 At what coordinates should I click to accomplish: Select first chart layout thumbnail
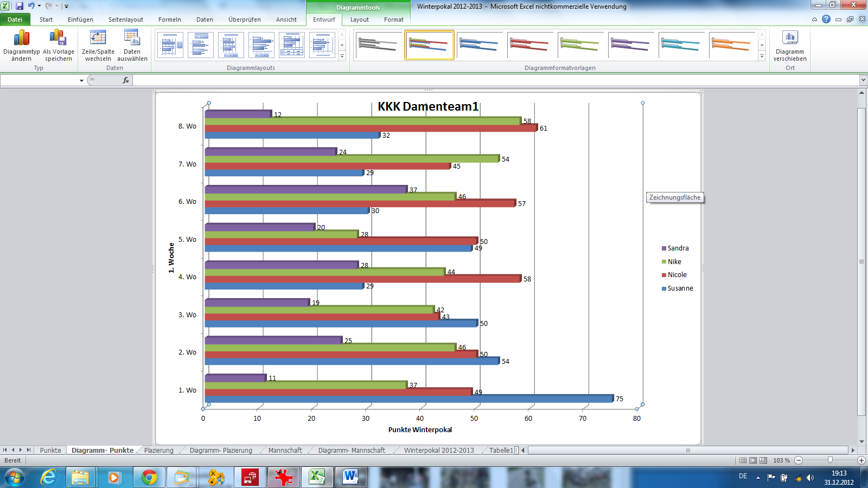(170, 45)
